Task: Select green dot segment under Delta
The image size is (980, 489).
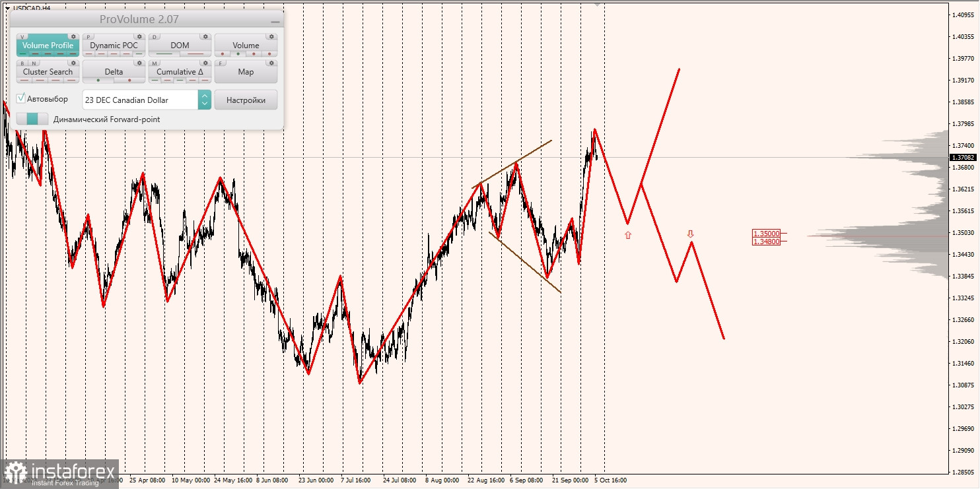Action: click(x=98, y=81)
